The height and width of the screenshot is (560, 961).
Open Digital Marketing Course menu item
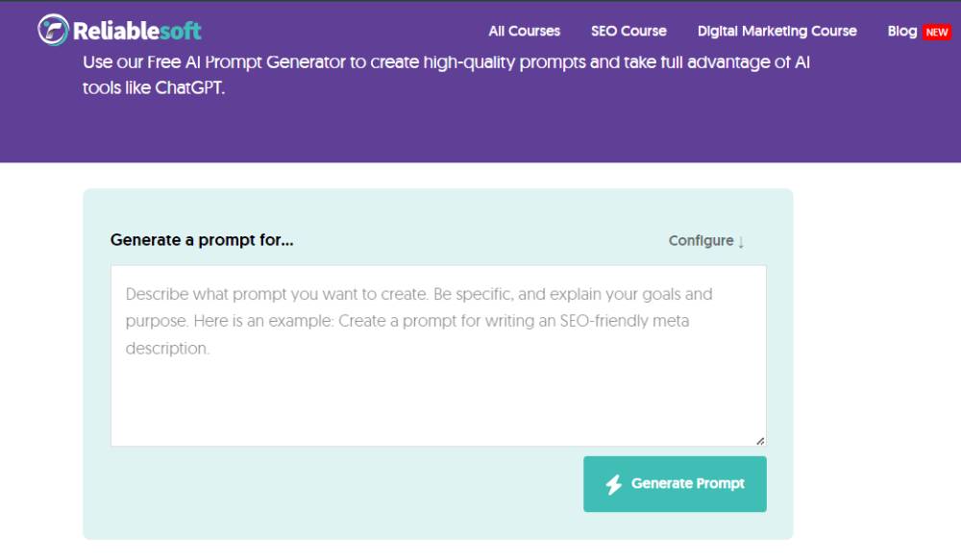coord(776,32)
